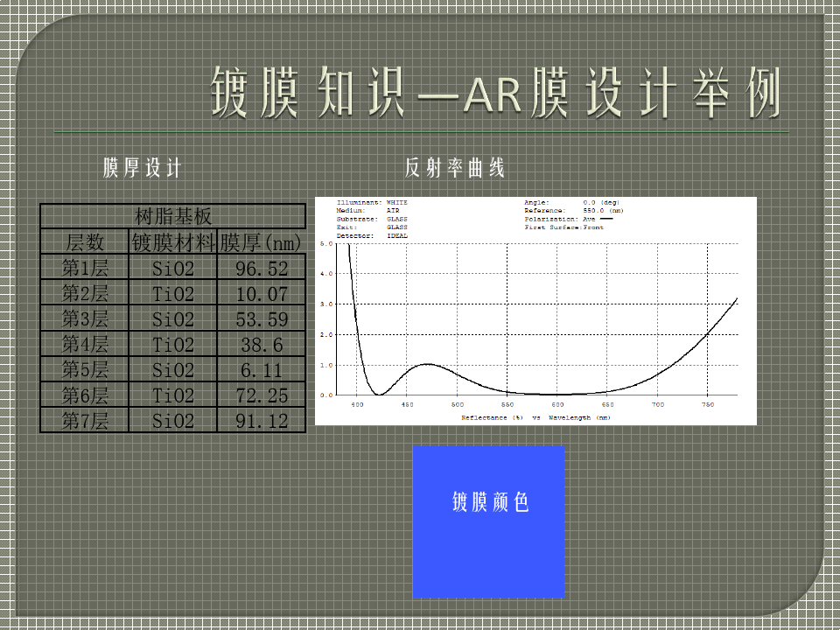Click the 镀膜材料 column header
840x630 pixels.
tap(173, 242)
